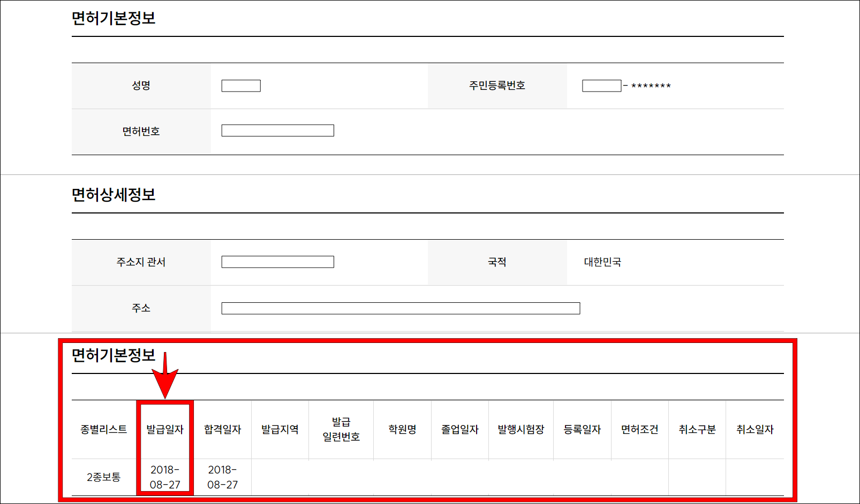Click the 면허번호 value box

pyautogui.click(x=278, y=131)
